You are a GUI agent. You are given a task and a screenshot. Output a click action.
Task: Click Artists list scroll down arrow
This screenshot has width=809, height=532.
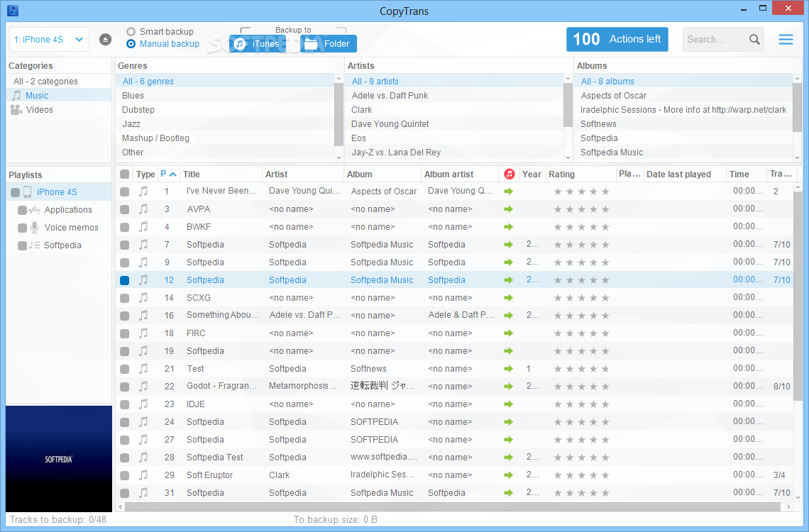568,157
